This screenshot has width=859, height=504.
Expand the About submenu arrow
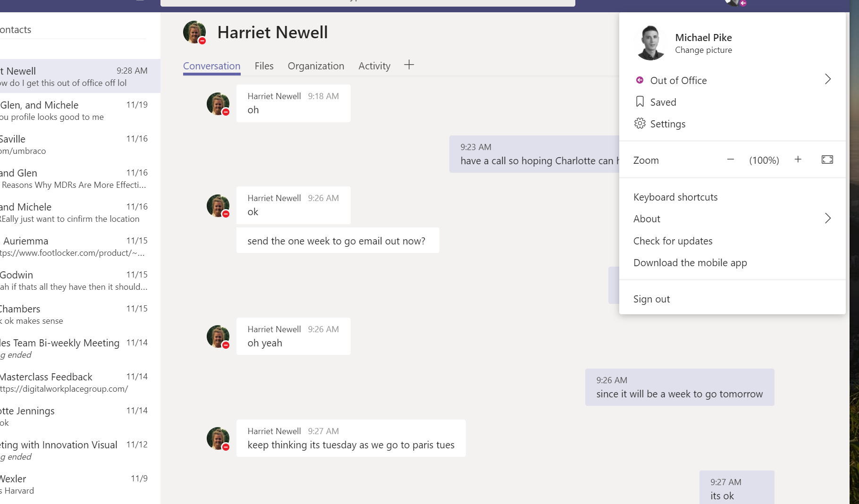coord(828,218)
